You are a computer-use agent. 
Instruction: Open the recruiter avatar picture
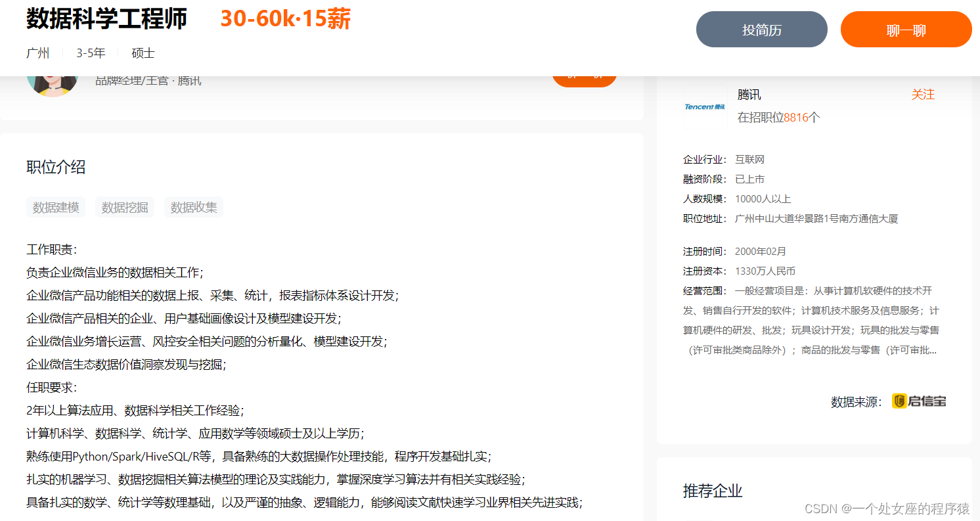(x=53, y=85)
